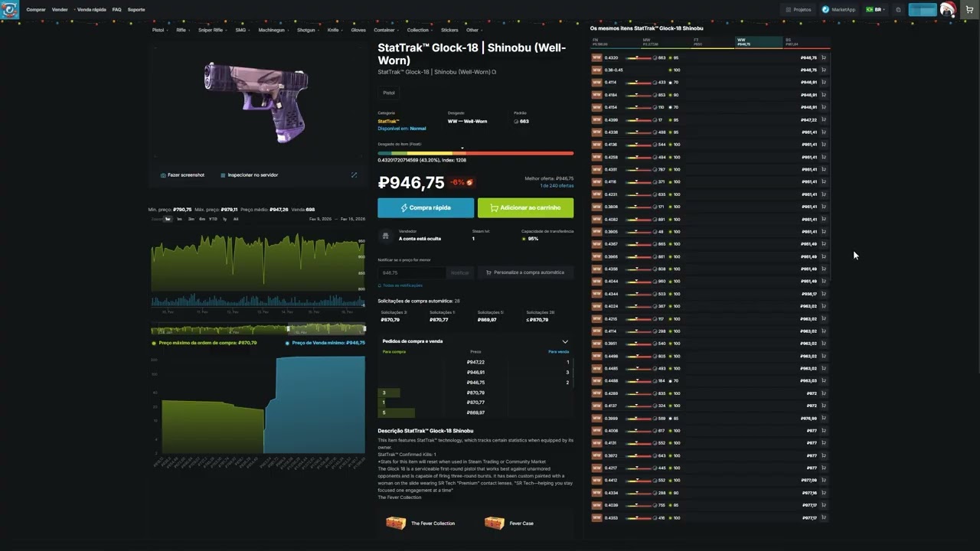Open the shopping cart icon in header
Image resolution: width=980 pixels, height=551 pixels.
click(969, 9)
